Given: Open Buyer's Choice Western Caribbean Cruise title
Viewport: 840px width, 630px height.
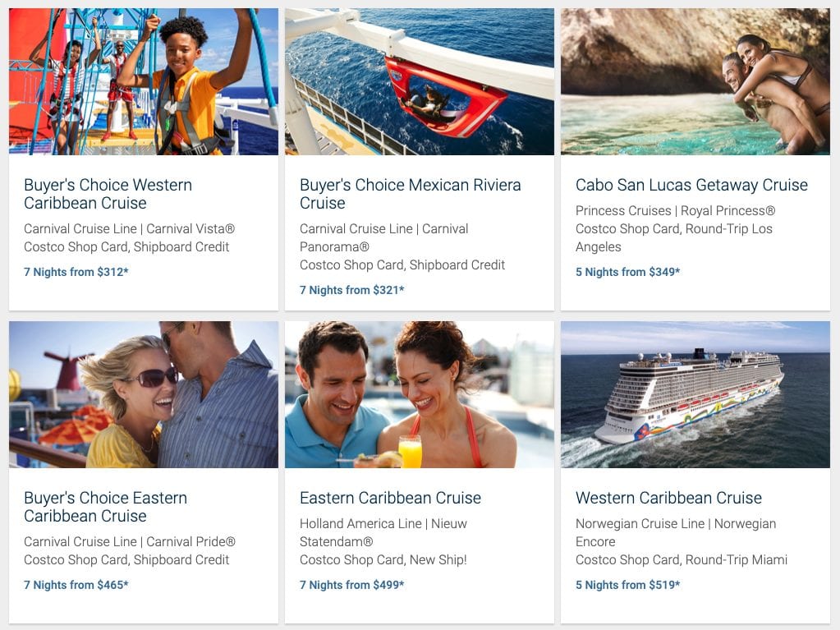Looking at the screenshot, I should click(x=108, y=194).
